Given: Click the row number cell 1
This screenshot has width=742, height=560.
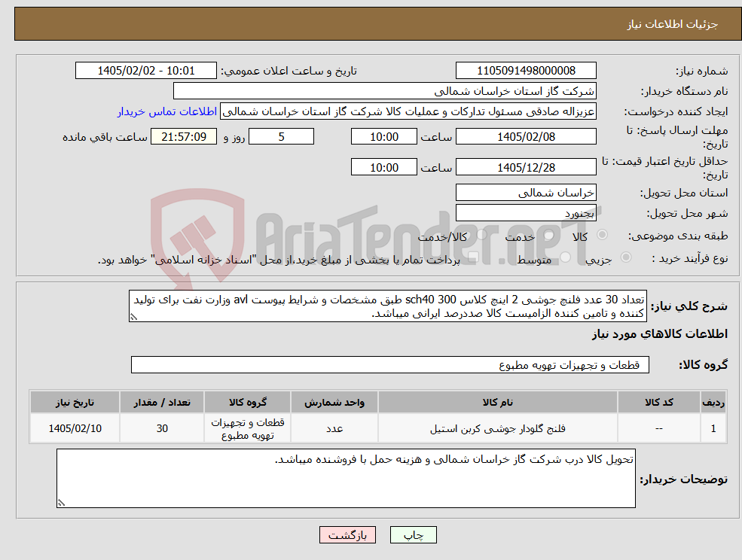Looking at the screenshot, I should click(x=713, y=428).
